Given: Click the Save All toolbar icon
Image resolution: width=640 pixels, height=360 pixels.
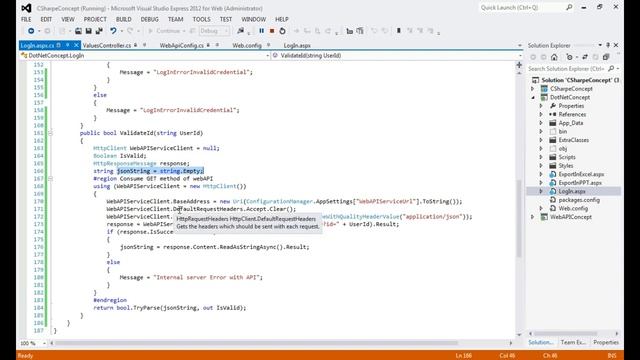Looking at the screenshot, I should tap(99, 31).
